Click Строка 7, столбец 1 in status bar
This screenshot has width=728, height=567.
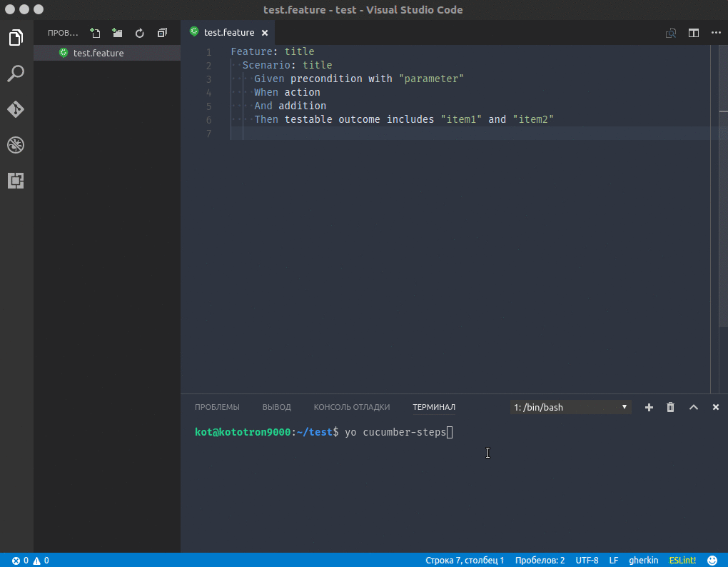point(465,561)
